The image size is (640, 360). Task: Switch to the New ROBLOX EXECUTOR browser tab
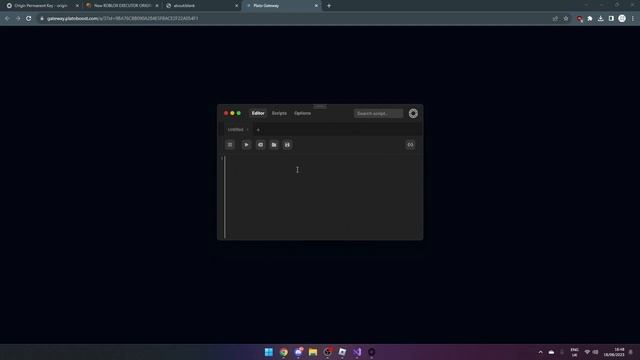click(122, 6)
